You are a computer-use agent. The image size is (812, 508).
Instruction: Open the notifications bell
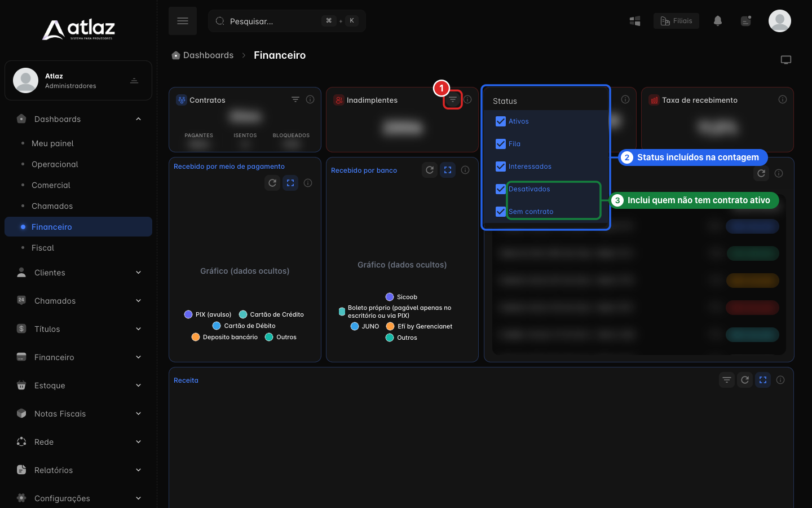pos(718,21)
